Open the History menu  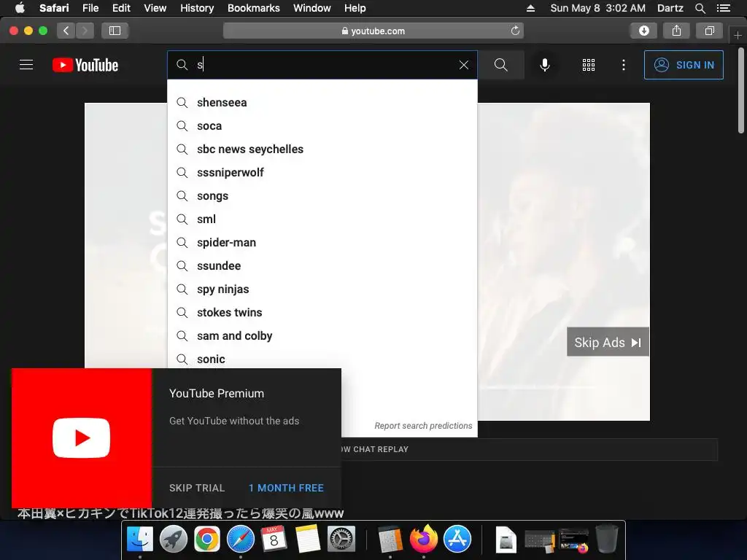click(x=197, y=8)
